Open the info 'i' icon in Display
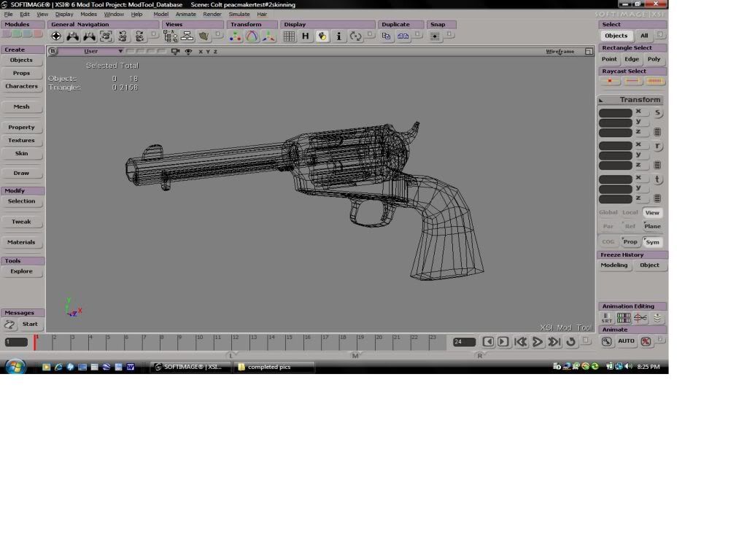This screenshot has width=747, height=560. [x=338, y=36]
